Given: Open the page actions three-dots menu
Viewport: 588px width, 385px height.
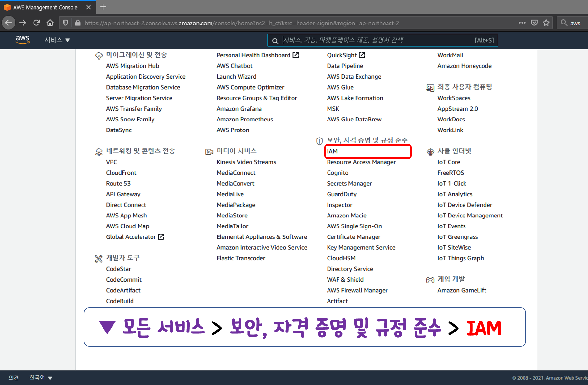Looking at the screenshot, I should [x=522, y=23].
